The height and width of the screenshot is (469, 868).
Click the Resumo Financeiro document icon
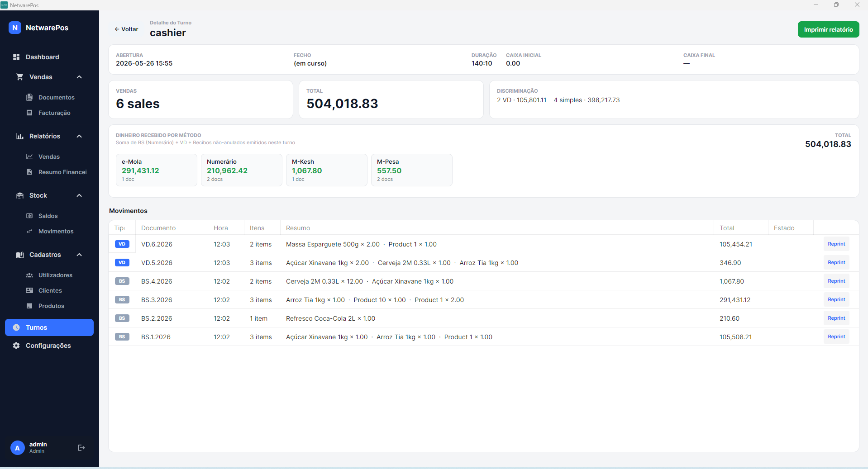pyautogui.click(x=29, y=172)
